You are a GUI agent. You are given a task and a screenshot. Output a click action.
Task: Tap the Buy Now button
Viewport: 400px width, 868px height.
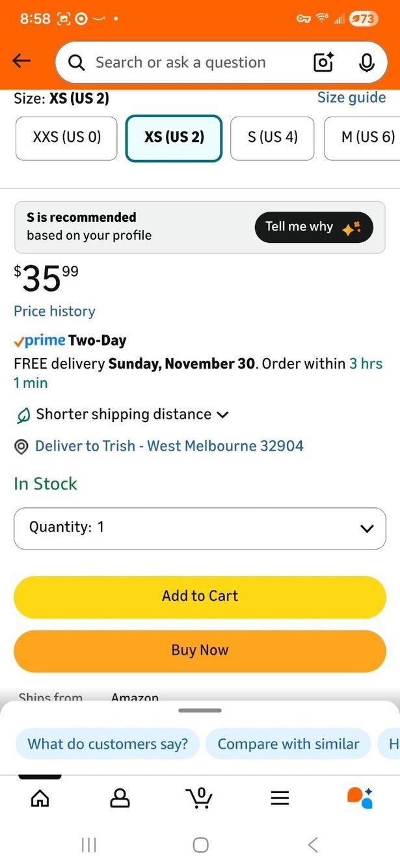(x=200, y=651)
